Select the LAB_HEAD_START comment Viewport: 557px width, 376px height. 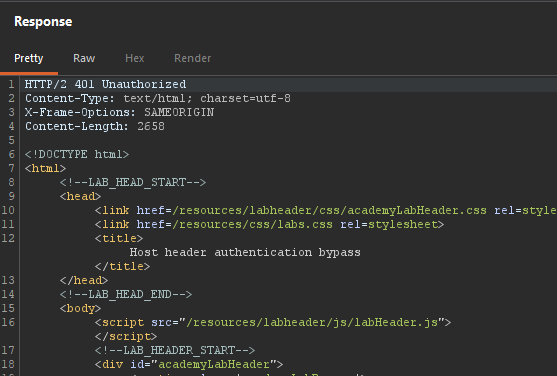[x=133, y=182]
